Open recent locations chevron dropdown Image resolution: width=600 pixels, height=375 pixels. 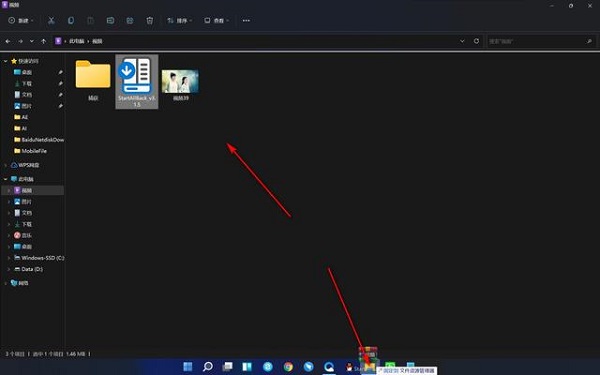point(32,41)
